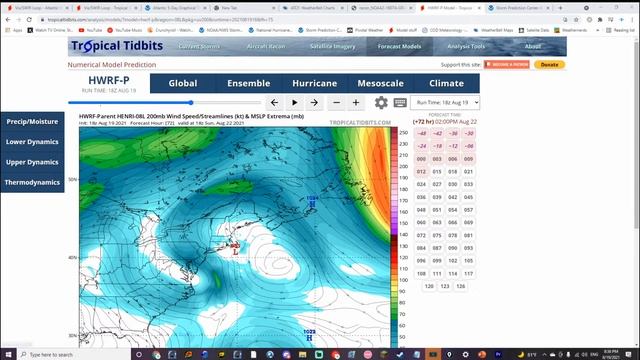The height and width of the screenshot is (360, 640).
Task: Step forward to the next forecast frame
Action: click(314, 102)
